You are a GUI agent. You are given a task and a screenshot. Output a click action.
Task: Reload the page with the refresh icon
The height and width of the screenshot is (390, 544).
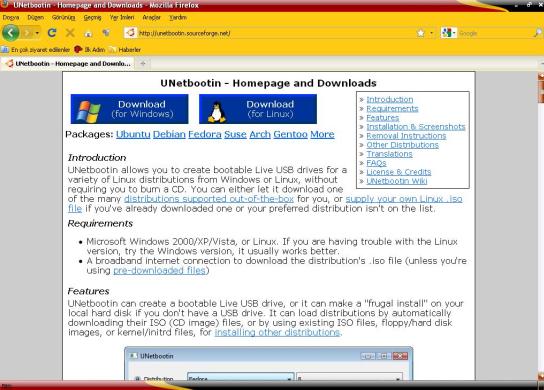(x=52, y=33)
